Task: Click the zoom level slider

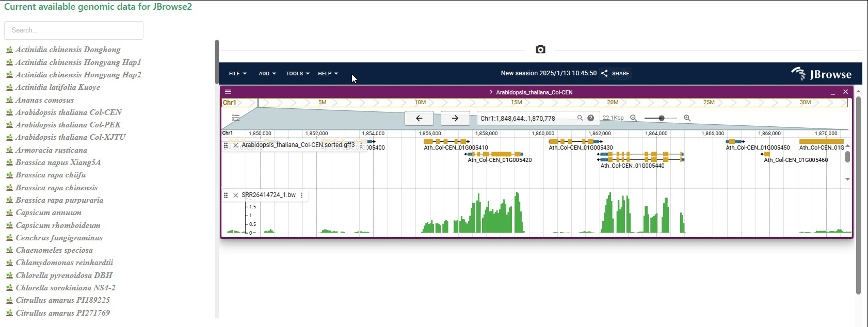Action: click(661, 118)
